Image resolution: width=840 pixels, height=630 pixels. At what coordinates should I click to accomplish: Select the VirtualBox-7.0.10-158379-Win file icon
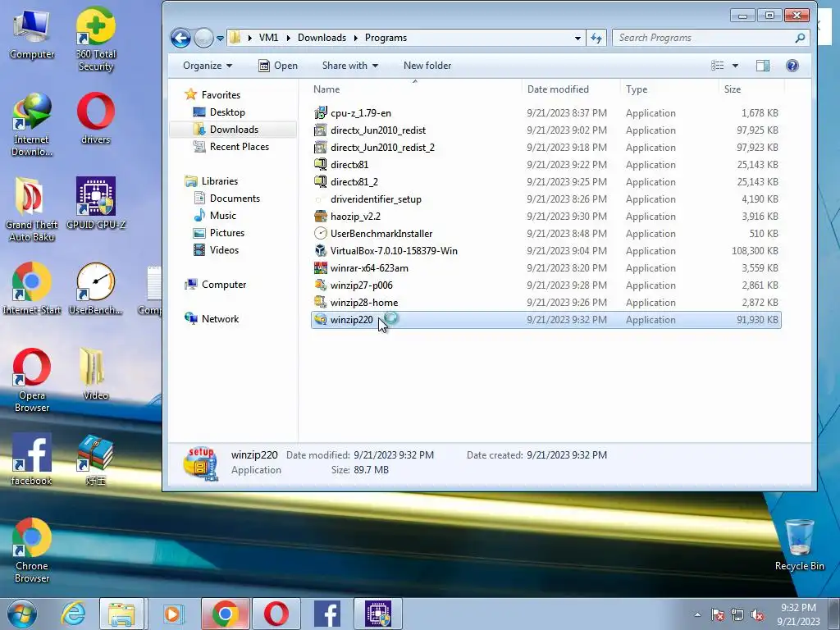click(x=321, y=251)
